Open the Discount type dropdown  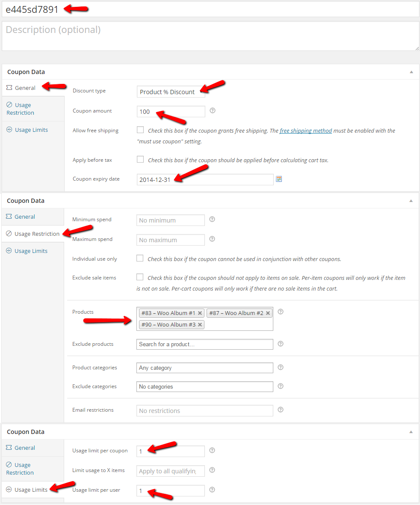[171, 92]
